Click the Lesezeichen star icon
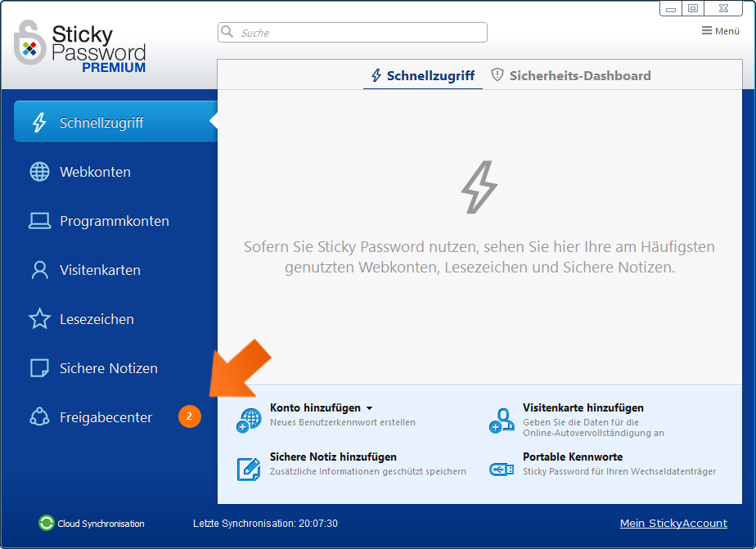 [39, 318]
